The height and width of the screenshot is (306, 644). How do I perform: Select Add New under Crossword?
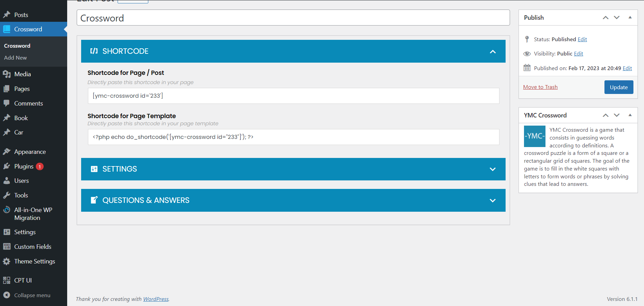click(15, 58)
